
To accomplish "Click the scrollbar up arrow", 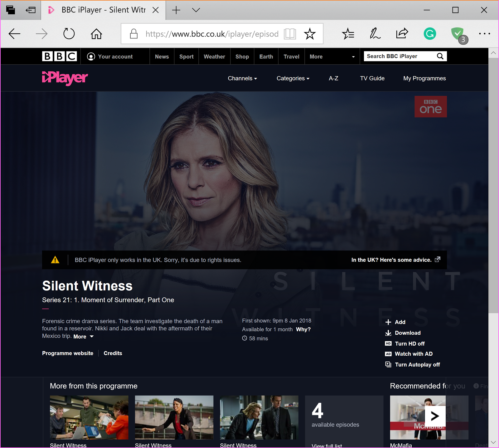I will pyautogui.click(x=493, y=53).
